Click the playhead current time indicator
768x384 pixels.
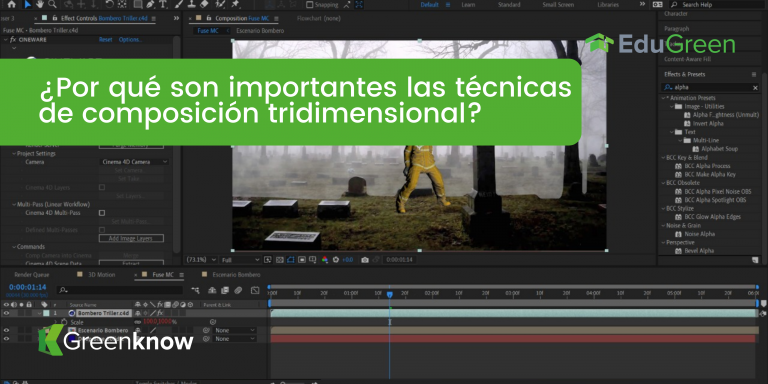[390, 295]
